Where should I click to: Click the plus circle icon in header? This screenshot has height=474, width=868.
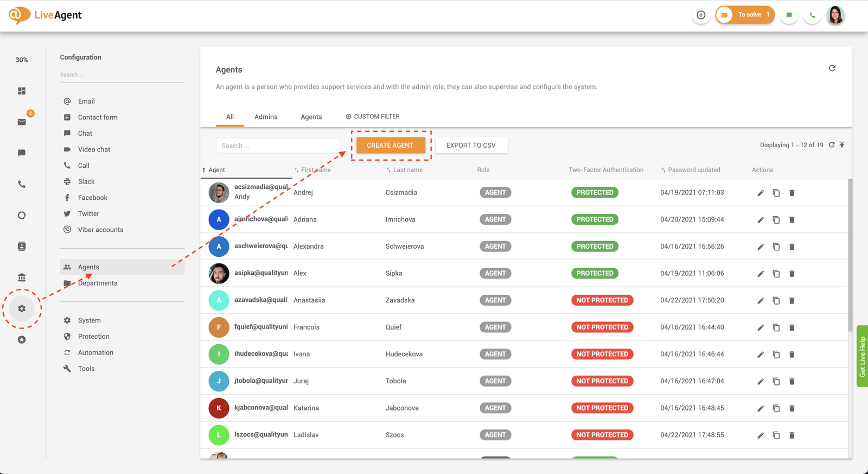pos(701,15)
